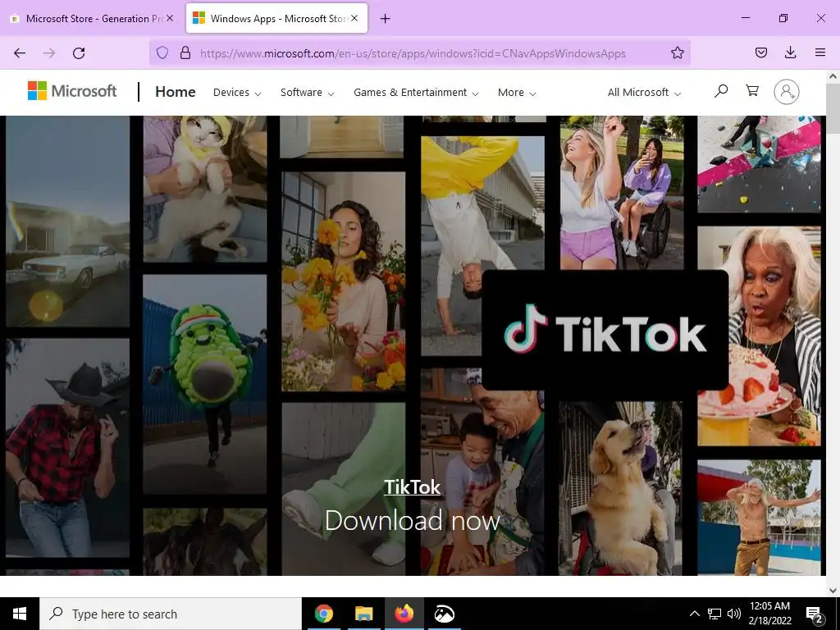
Task: Open the volume tray icon
Action: [734, 614]
